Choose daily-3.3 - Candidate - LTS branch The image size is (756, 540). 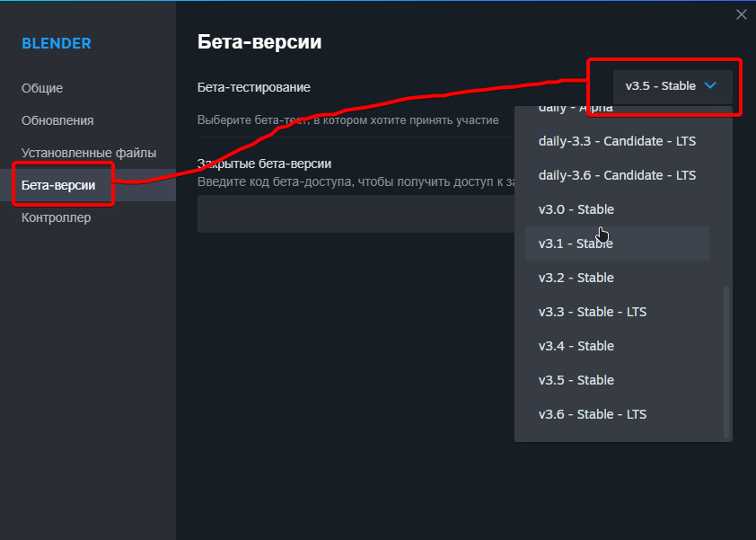pyautogui.click(x=617, y=141)
